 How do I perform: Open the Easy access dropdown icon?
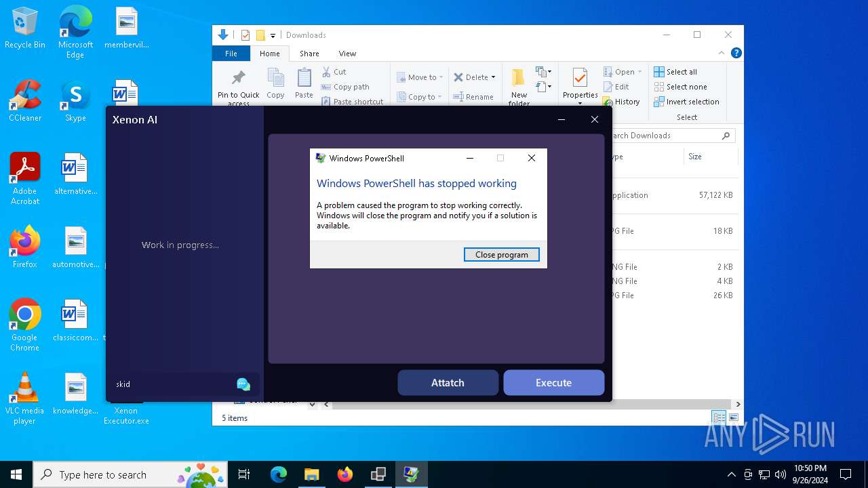(x=543, y=87)
